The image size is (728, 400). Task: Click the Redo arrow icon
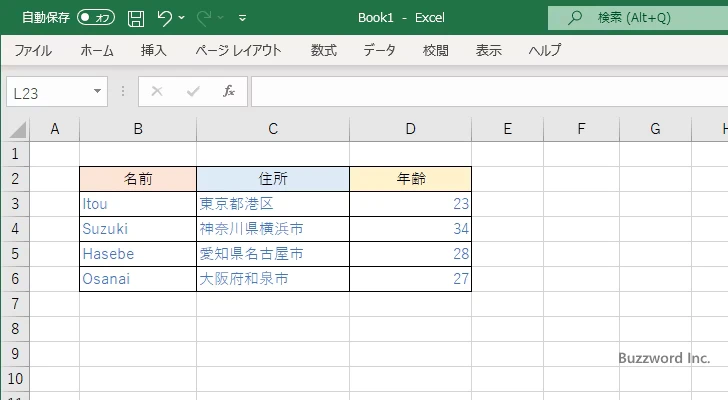click(x=203, y=18)
